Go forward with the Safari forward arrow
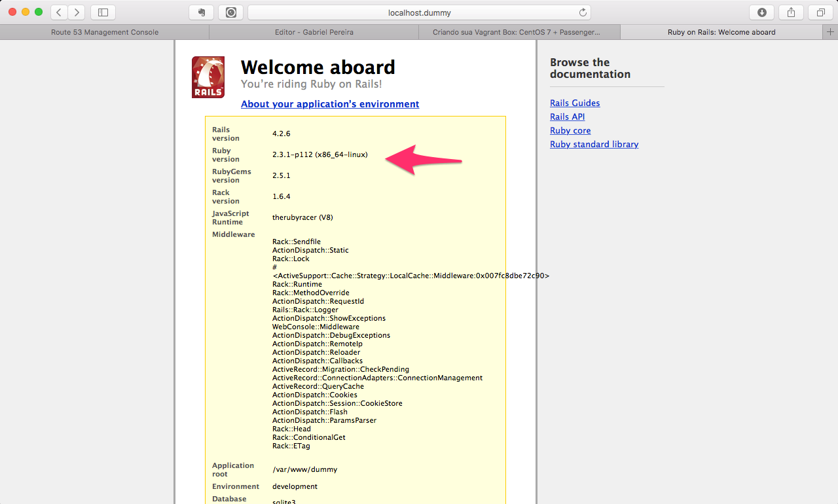Viewport: 838px width, 504px height. [x=77, y=12]
